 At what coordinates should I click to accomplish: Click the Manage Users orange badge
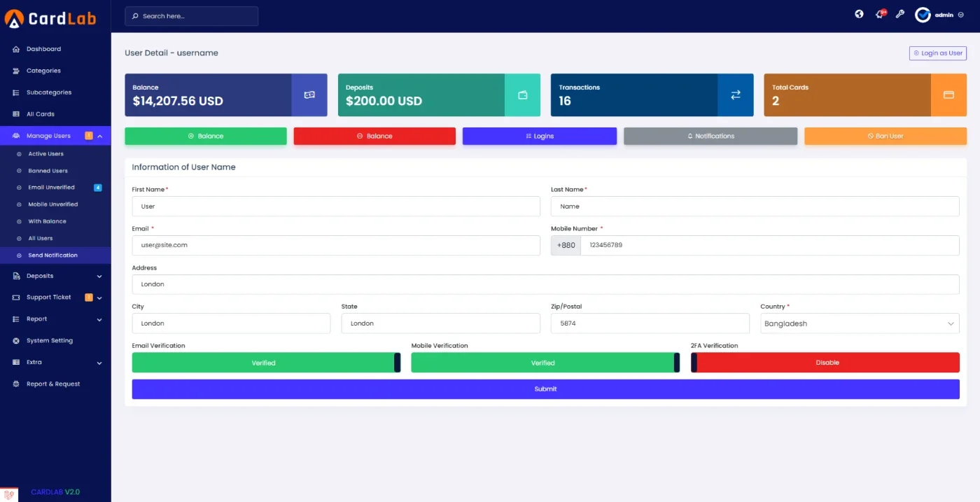(89, 136)
